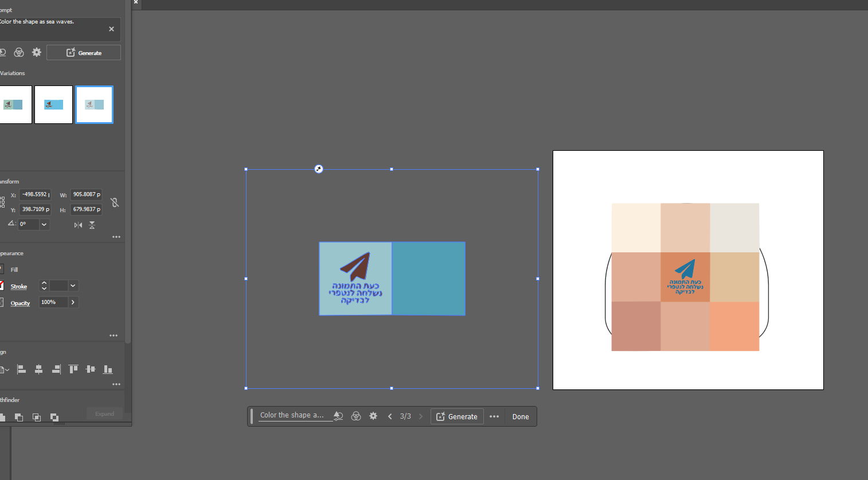Viewport: 868px width, 480px height.
Task: Toggle constrain width and height proportions link
Action: click(x=115, y=202)
